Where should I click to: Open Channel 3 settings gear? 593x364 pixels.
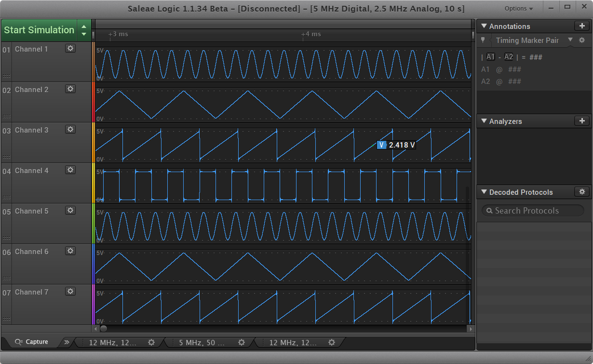(x=70, y=129)
